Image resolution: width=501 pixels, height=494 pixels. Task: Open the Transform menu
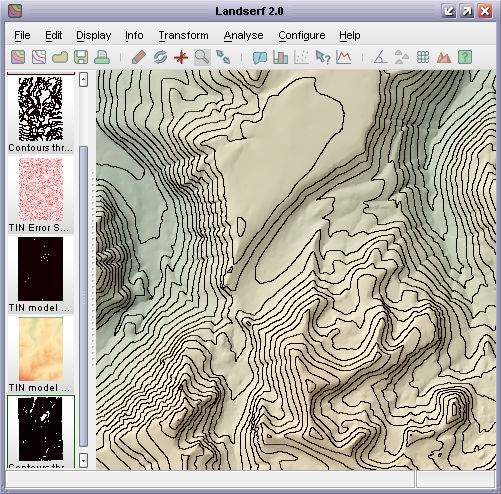[183, 35]
